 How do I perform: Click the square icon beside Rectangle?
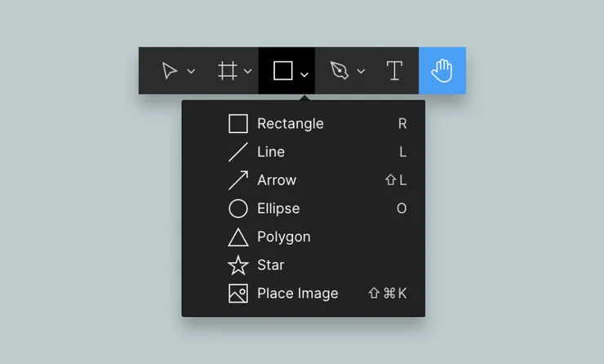(238, 124)
